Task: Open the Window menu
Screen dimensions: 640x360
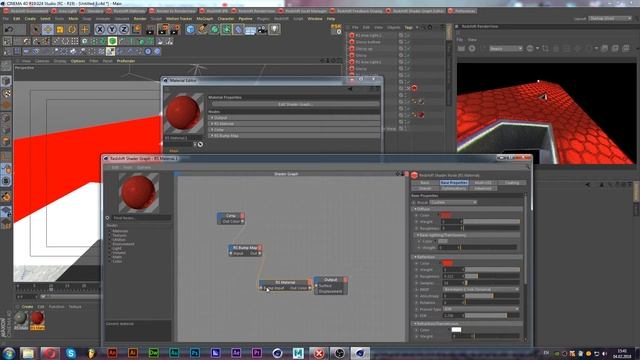Action: tap(315, 19)
